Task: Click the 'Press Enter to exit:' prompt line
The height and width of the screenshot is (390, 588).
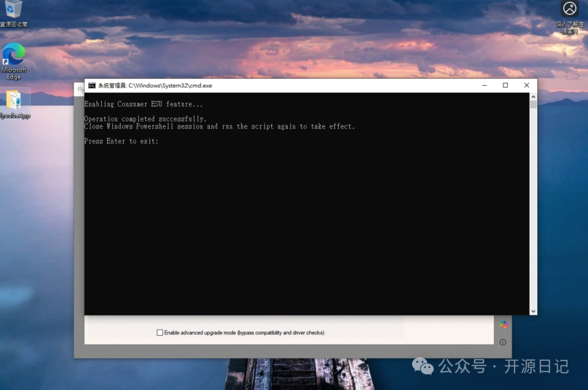Action: (x=121, y=141)
